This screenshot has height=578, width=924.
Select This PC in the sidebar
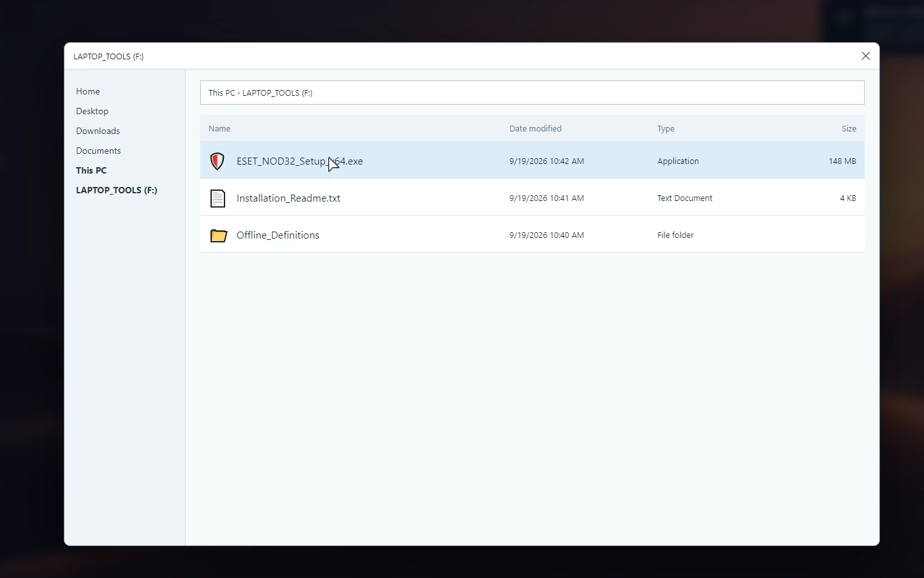point(91,170)
